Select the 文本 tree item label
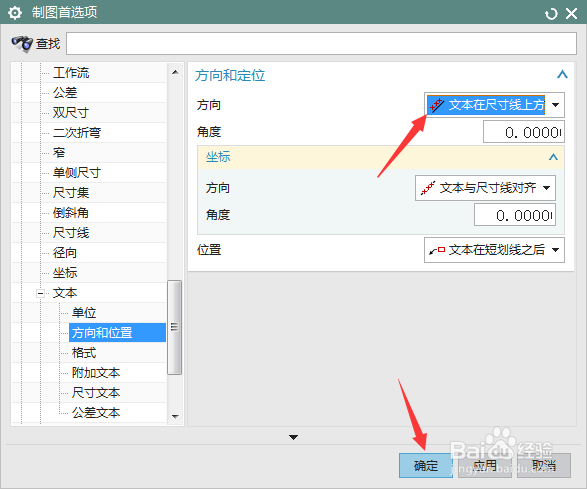Screen dimensions: 587x489 tap(65, 293)
